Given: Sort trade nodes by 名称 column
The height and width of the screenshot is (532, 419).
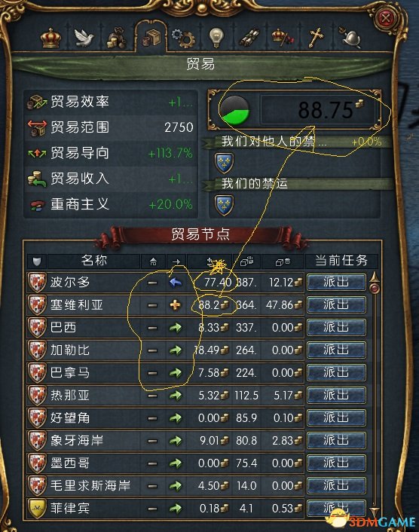Looking at the screenshot, I should coord(94,261).
